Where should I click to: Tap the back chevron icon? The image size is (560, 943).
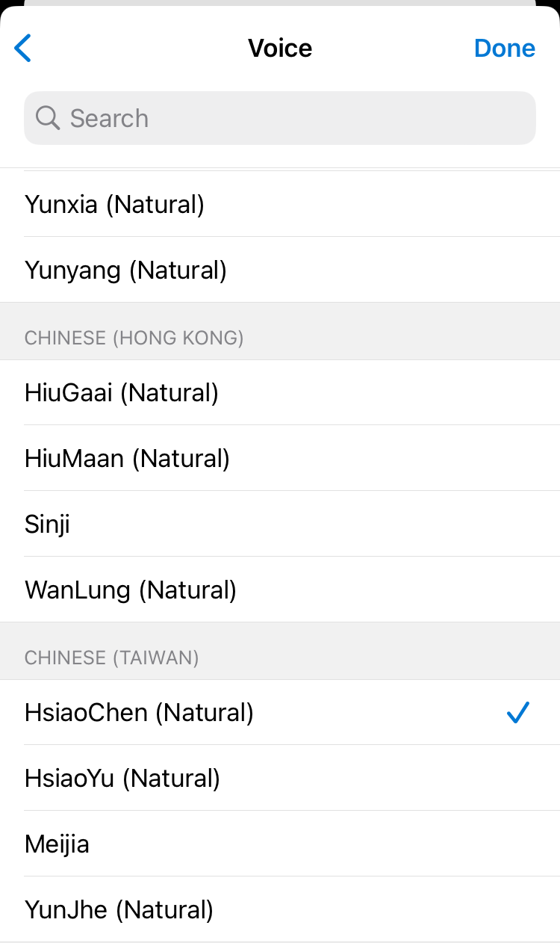(23, 49)
